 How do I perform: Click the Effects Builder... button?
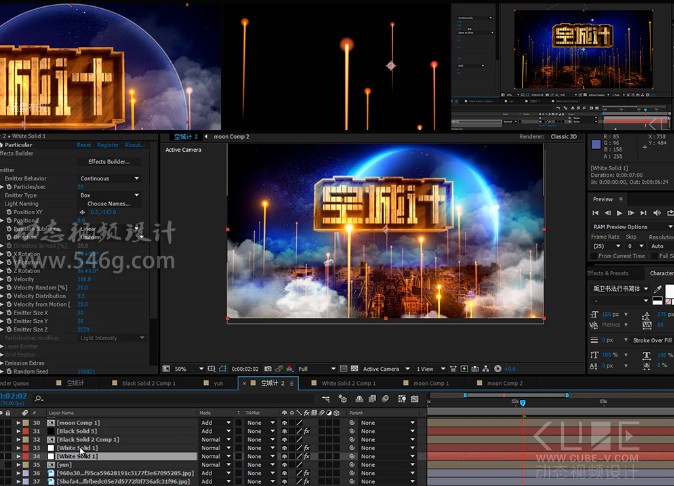coord(109,162)
